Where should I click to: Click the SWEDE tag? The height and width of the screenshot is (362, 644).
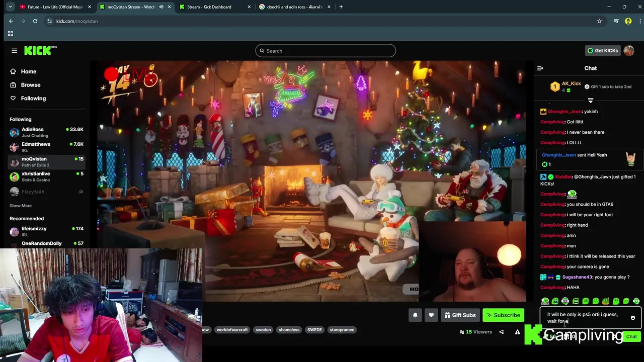(314, 330)
